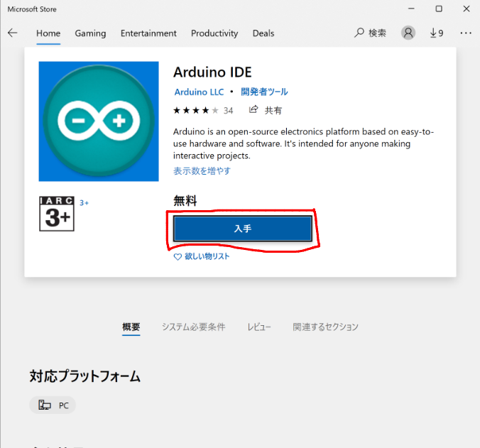This screenshot has width=480, height=448.
Task: Open the three-dot more menu
Action: (466, 33)
